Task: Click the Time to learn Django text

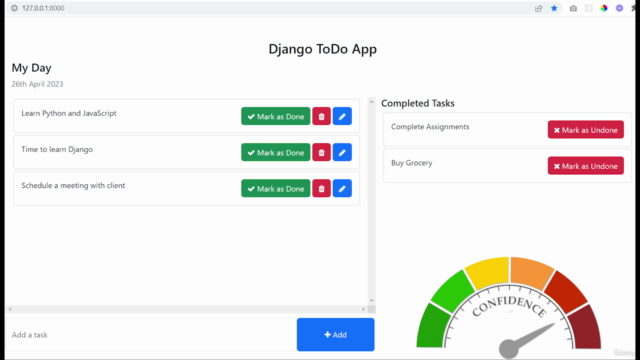Action: pyautogui.click(x=57, y=149)
